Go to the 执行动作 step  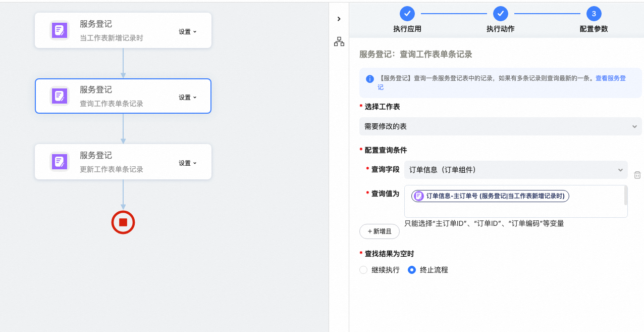coord(500,14)
